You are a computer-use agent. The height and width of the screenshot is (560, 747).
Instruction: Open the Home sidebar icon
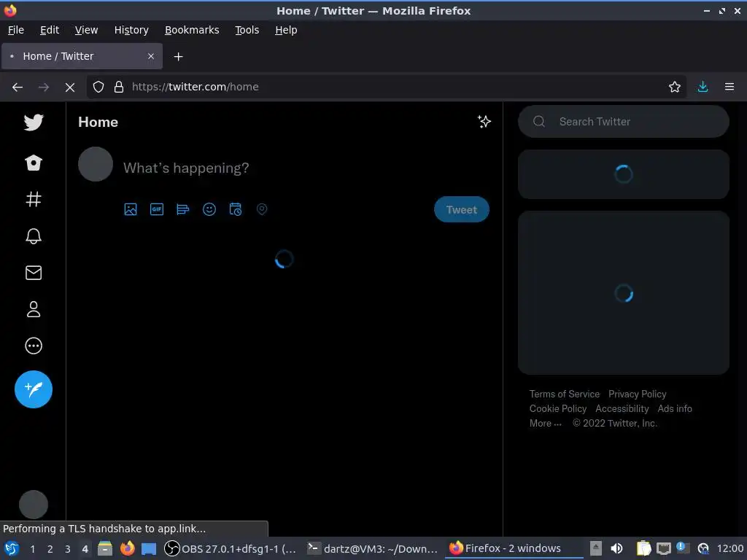[x=34, y=163]
